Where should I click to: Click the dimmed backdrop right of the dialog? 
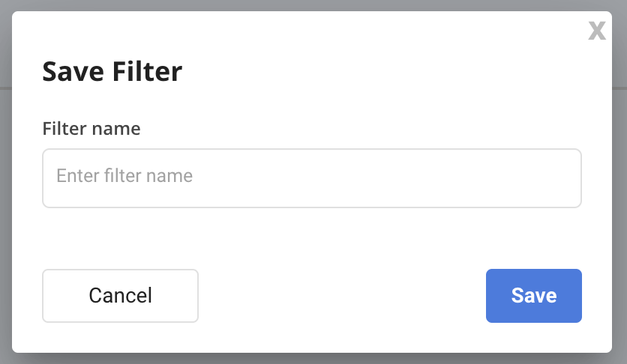(619, 182)
